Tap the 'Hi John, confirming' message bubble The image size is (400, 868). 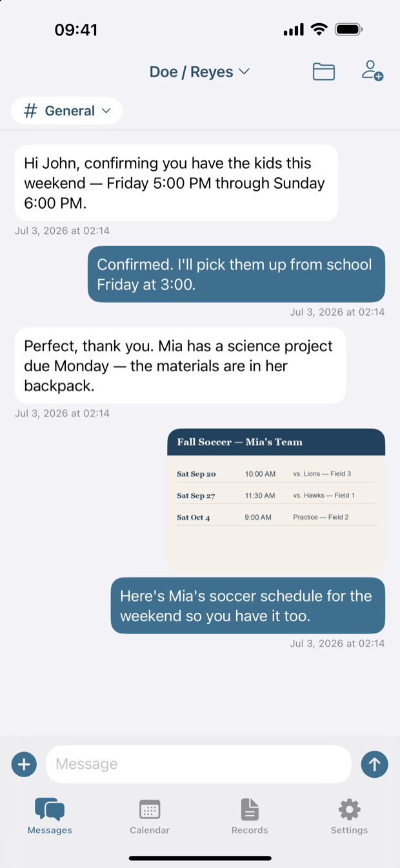click(x=176, y=183)
